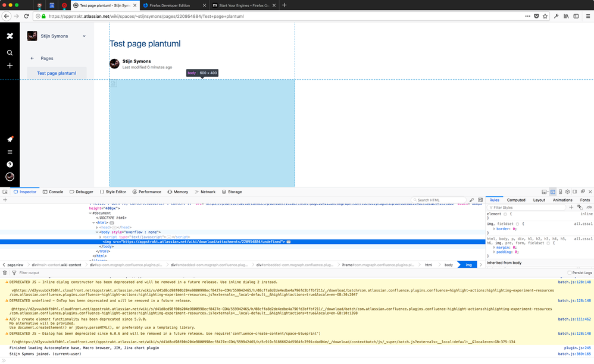Focus the Filter Styles field
Viewport: 594px width, 364px height.
click(x=527, y=208)
